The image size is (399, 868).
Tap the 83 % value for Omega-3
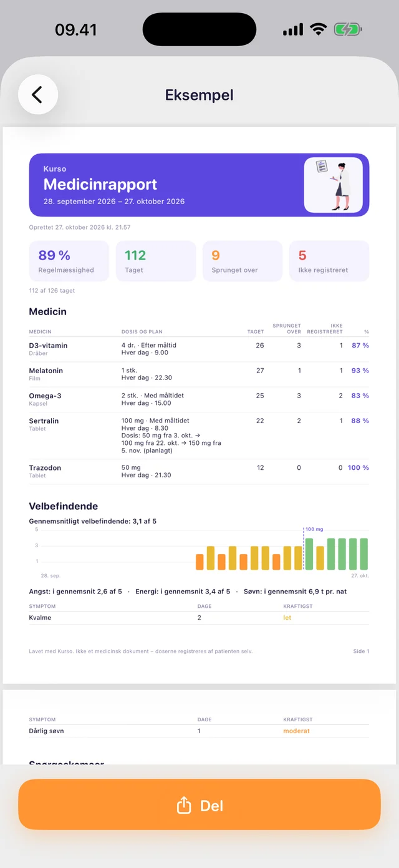tap(360, 396)
